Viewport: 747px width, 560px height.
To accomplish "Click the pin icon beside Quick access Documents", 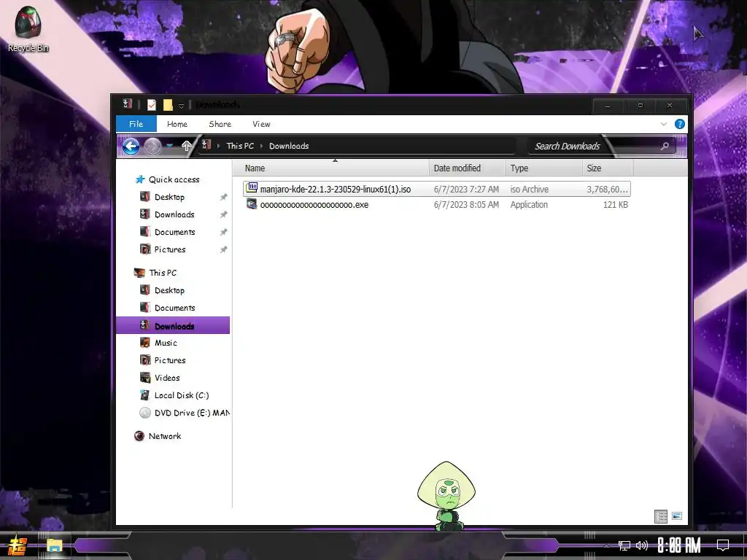I will click(x=223, y=233).
